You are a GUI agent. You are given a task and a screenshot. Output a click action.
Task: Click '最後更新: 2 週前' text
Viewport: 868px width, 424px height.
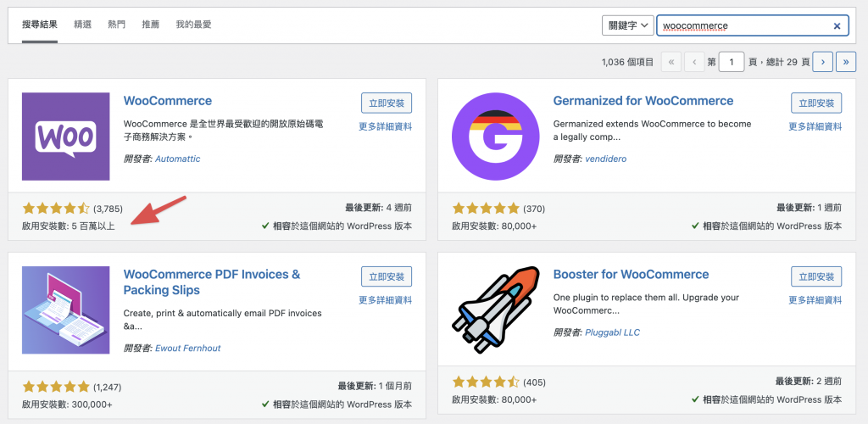(x=809, y=382)
